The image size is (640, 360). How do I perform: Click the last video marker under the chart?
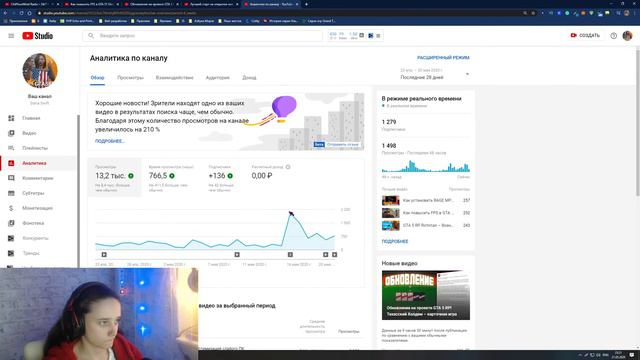point(334,255)
